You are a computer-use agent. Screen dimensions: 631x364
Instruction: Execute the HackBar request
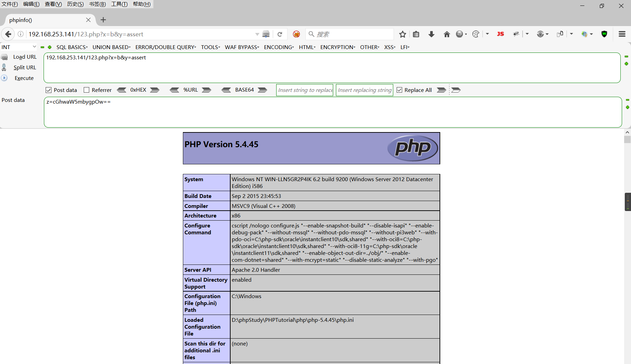click(x=24, y=78)
